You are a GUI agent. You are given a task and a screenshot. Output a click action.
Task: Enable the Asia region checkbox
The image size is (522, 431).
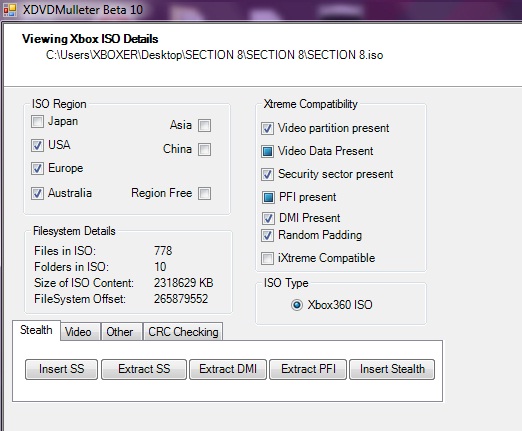coord(204,126)
